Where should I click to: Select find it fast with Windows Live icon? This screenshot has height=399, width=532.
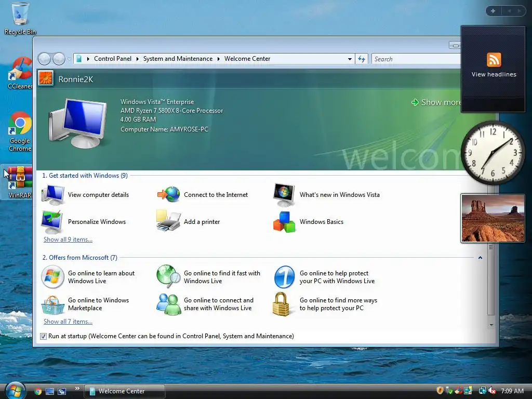coord(168,276)
